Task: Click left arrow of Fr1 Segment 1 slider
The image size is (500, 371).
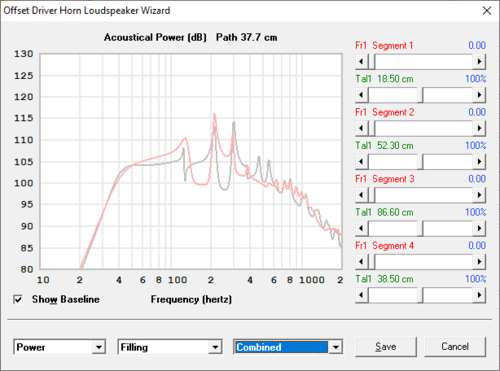Action: point(362,62)
